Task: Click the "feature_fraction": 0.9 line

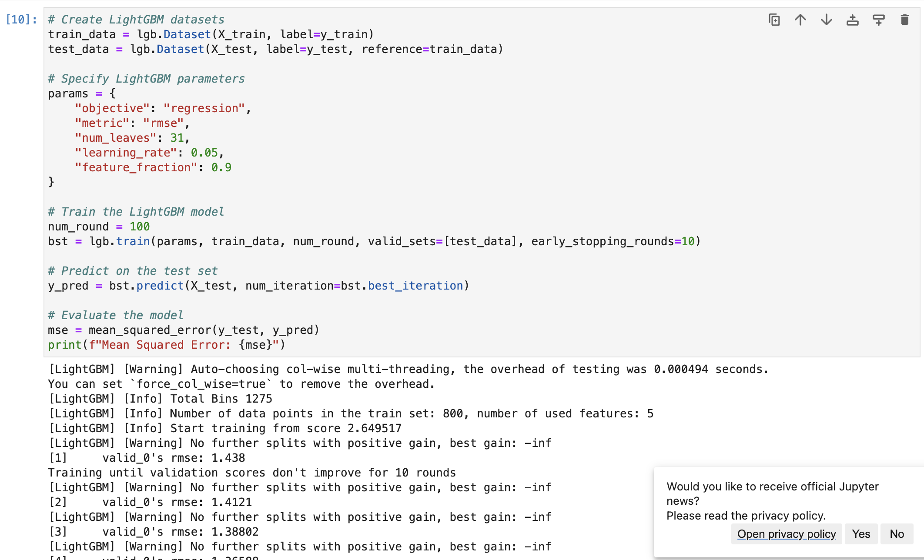Action: coord(153,167)
